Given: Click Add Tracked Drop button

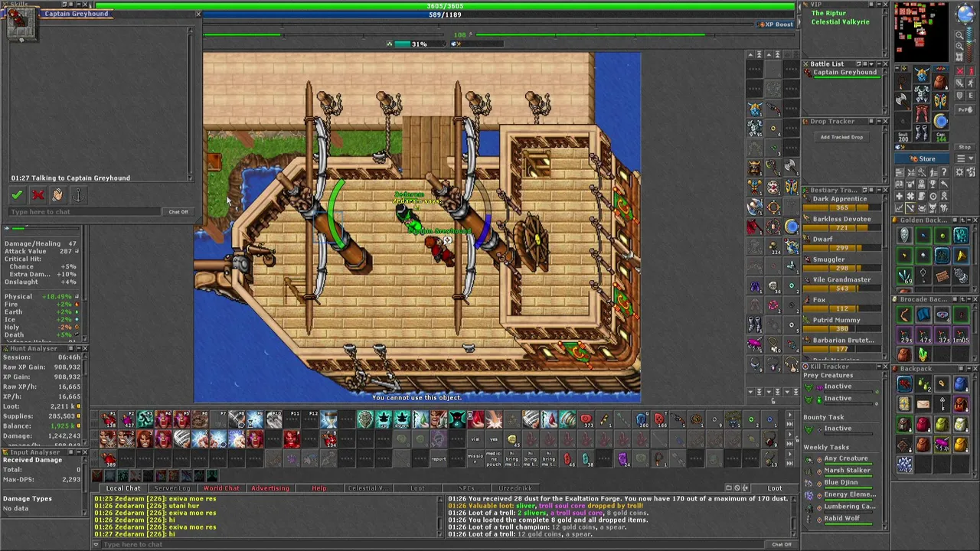Looking at the screenshot, I should (841, 137).
